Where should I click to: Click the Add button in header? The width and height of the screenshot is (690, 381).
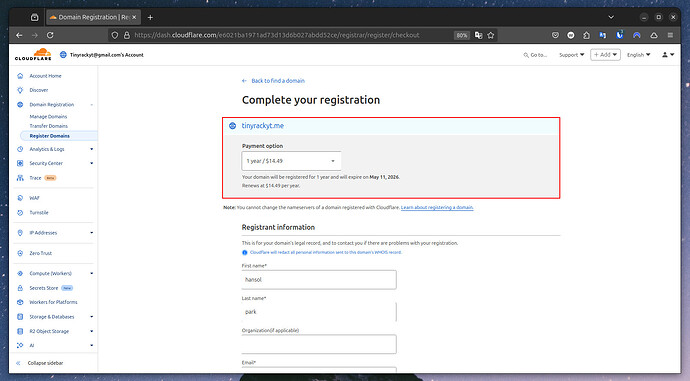605,55
